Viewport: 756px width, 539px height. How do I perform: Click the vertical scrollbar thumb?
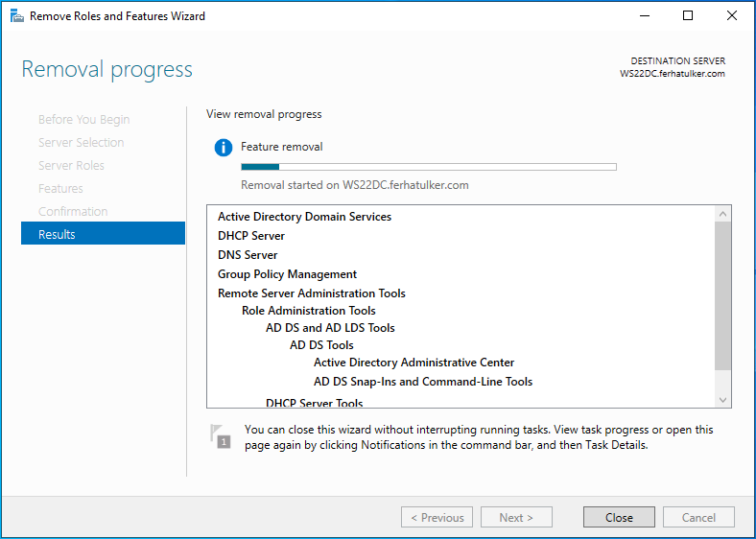point(722,296)
